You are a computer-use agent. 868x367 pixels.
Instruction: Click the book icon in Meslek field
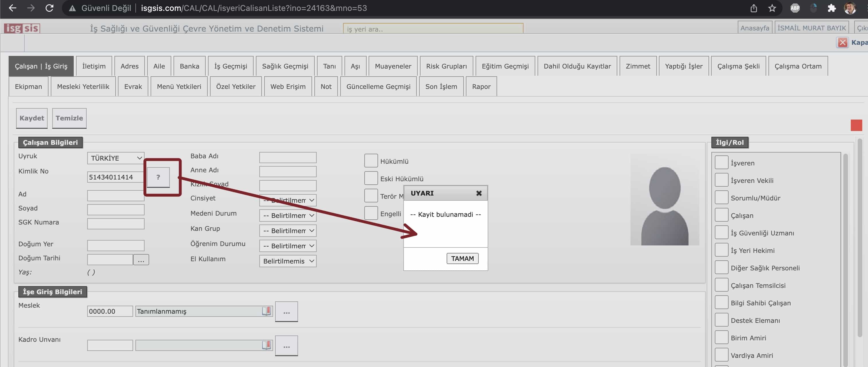point(266,311)
